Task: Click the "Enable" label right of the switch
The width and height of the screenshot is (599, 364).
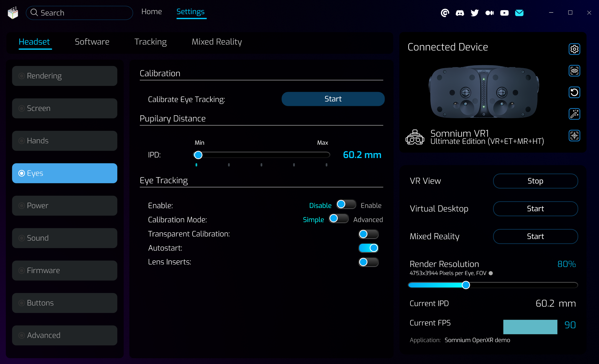Action: coord(371,206)
